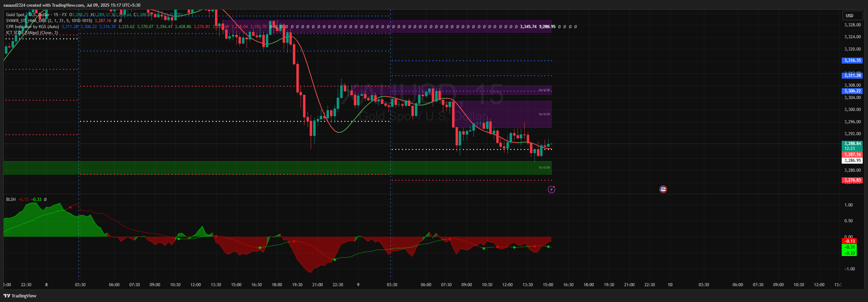Viewport: 868px width, 302px height.
Task: Click the green 3,288.84 current price label
Action: pyautogui.click(x=852, y=144)
